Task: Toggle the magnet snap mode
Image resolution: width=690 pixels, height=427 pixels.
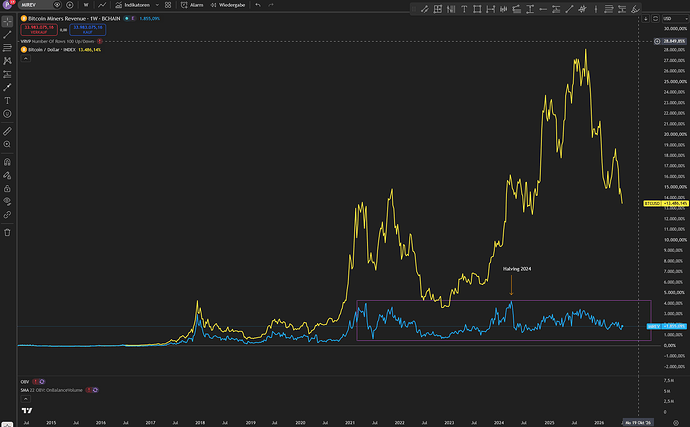Action: pyautogui.click(x=7, y=162)
